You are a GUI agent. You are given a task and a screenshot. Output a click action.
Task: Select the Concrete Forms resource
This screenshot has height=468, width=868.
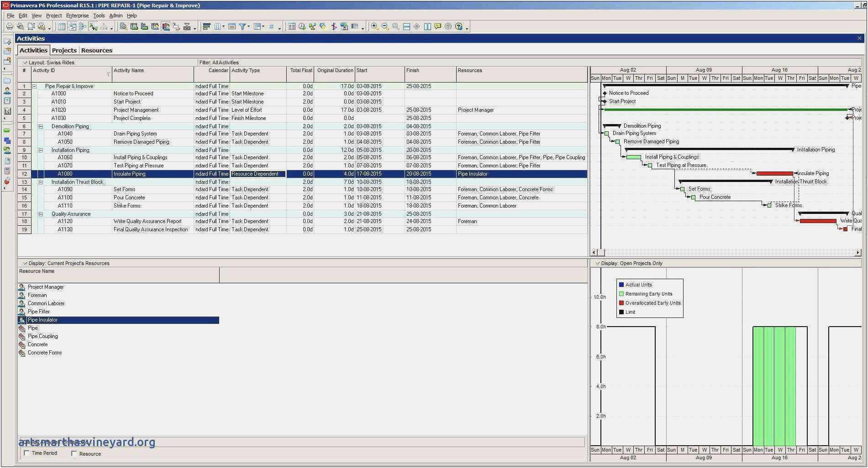[x=45, y=353]
